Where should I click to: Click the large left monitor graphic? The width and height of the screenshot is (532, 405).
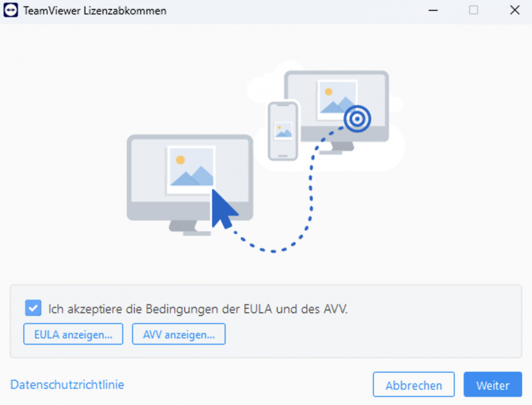tap(190, 184)
